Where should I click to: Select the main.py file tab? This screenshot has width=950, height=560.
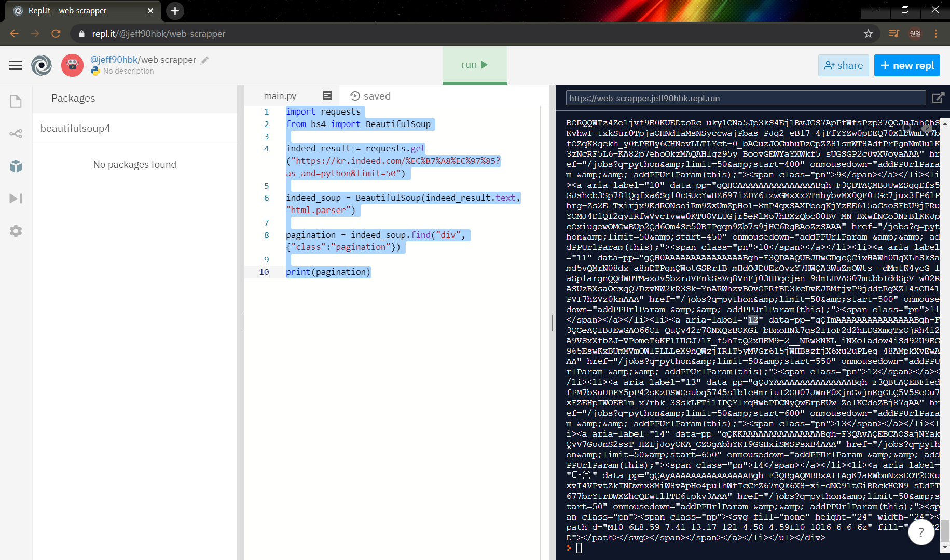[280, 96]
